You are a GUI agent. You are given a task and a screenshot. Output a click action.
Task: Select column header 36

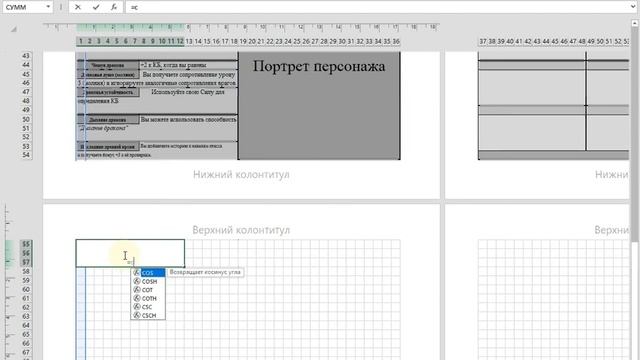(396, 41)
